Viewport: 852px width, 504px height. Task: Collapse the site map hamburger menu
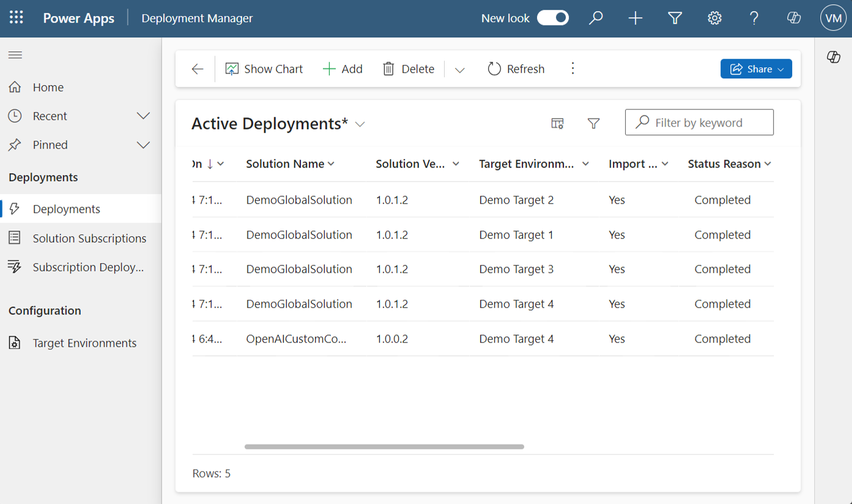point(15,55)
